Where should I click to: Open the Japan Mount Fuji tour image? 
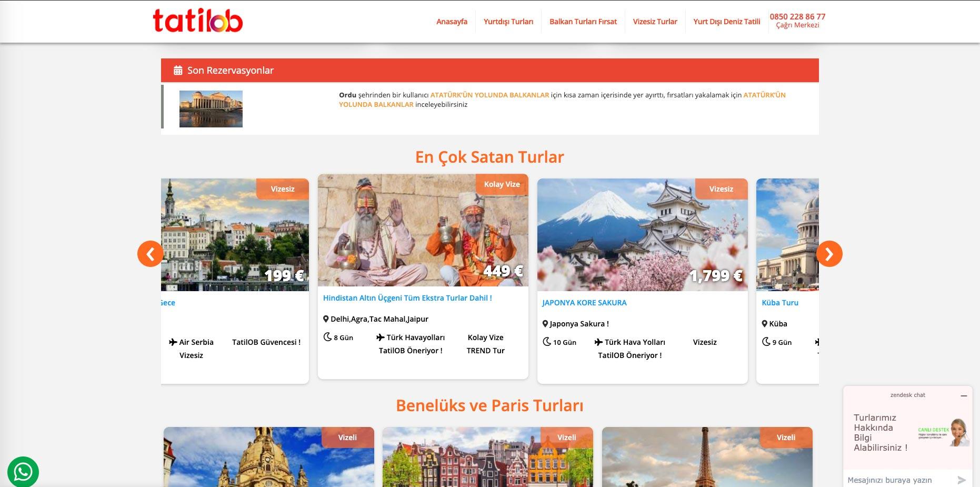[x=643, y=235]
